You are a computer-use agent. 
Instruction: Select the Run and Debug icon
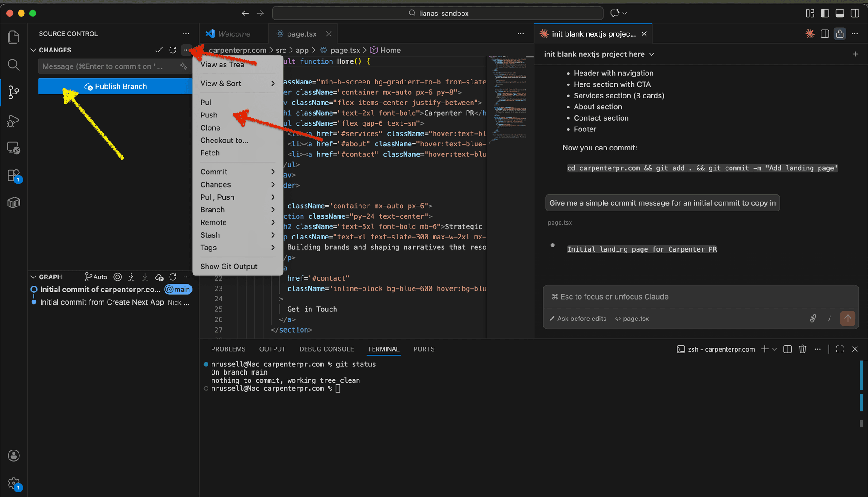click(x=14, y=121)
